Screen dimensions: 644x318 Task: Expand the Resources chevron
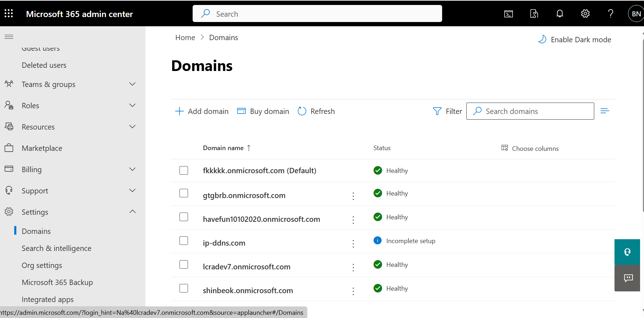click(x=133, y=127)
